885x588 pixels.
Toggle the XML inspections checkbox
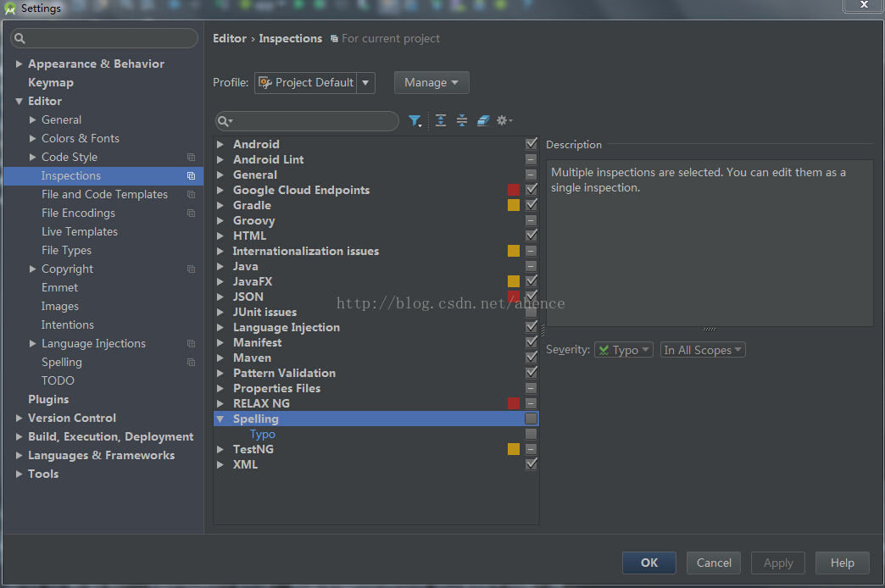pos(532,464)
